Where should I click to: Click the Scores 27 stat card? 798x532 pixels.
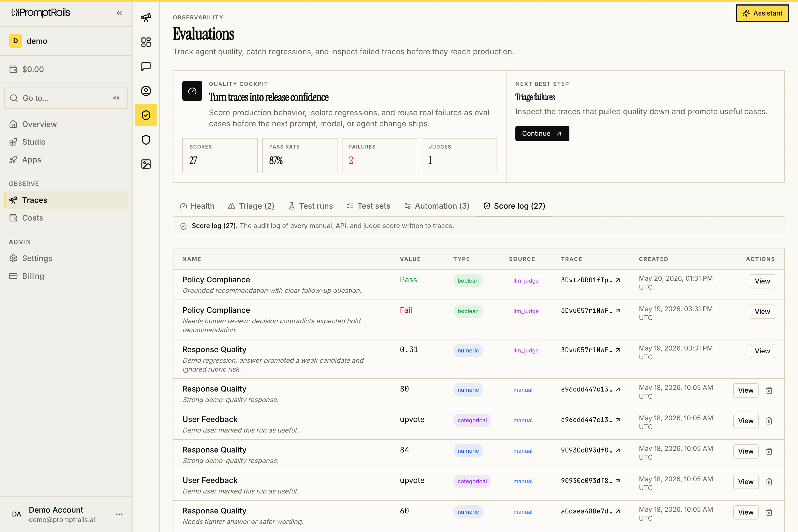[x=220, y=155]
